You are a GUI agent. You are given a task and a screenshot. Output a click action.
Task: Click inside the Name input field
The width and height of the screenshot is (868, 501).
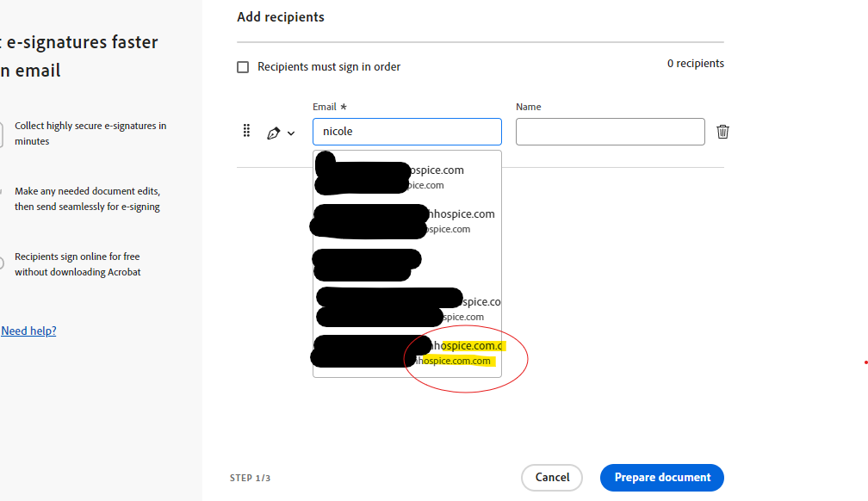point(610,131)
